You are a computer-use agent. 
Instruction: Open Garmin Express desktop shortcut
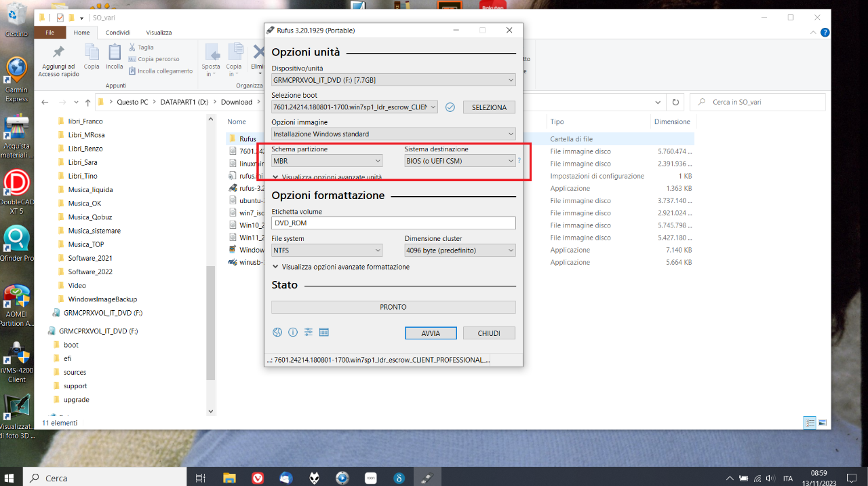coord(16,79)
